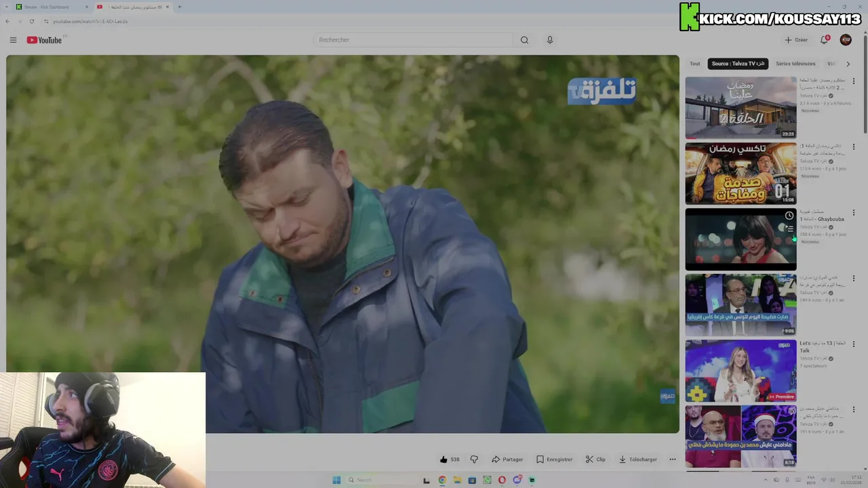Click the main video player
Screen dimensions: 868x488
[342, 244]
